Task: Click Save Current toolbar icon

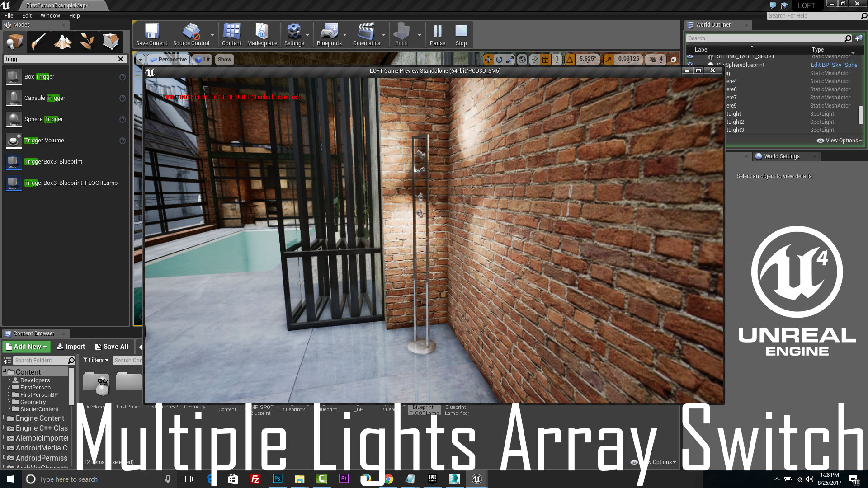Action: click(x=151, y=35)
